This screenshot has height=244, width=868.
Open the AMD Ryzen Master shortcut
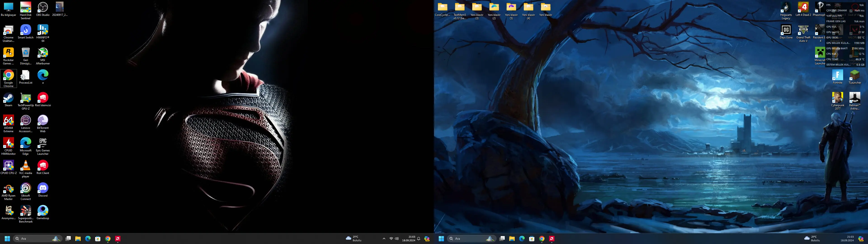[8, 192]
